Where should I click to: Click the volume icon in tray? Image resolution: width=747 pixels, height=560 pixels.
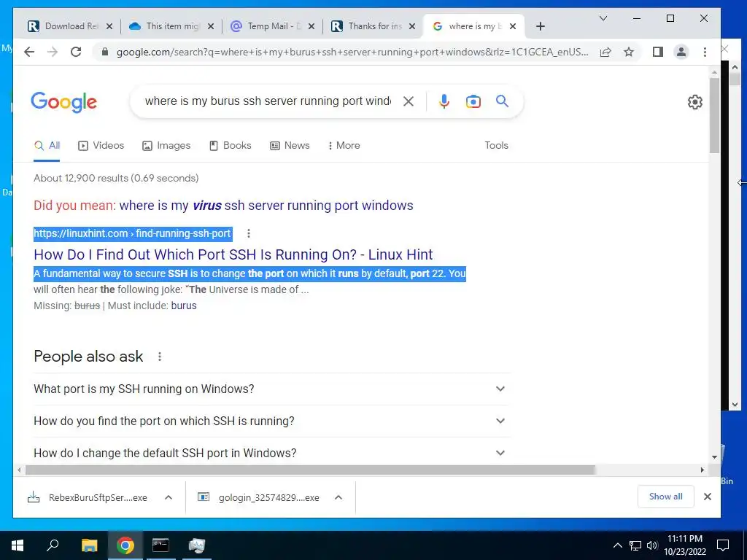pyautogui.click(x=652, y=545)
